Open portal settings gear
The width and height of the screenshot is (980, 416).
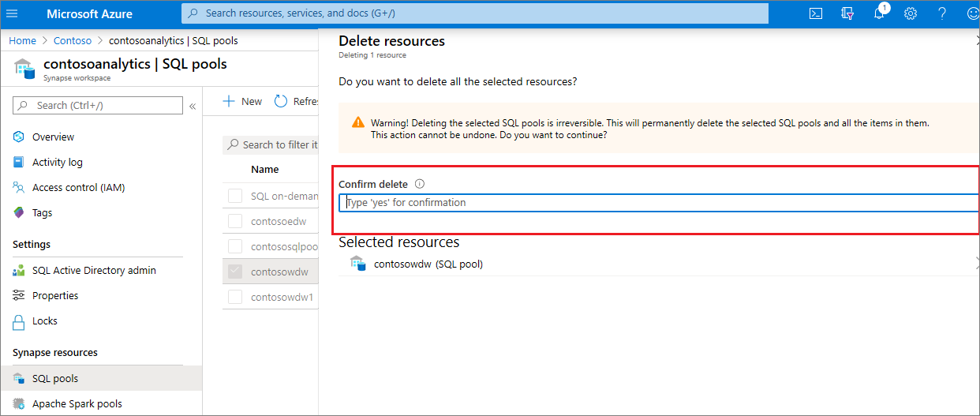(x=911, y=13)
